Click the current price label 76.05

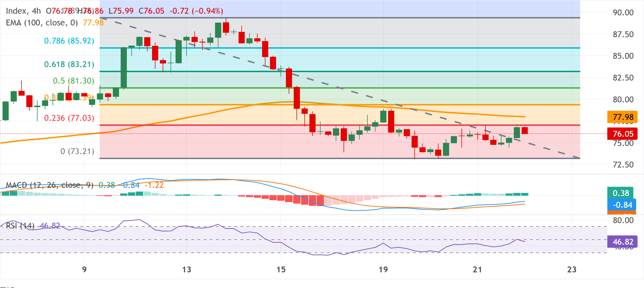point(622,134)
